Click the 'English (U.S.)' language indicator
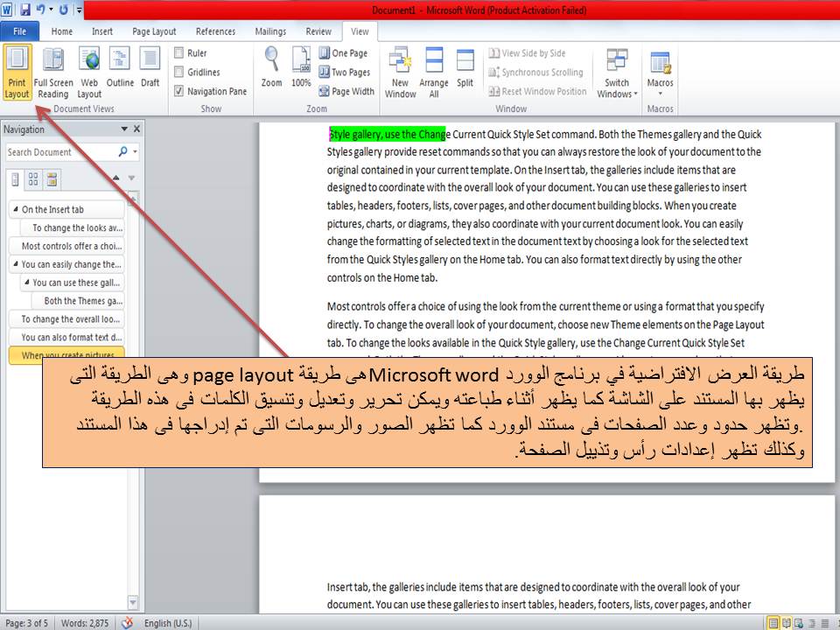 (168, 623)
